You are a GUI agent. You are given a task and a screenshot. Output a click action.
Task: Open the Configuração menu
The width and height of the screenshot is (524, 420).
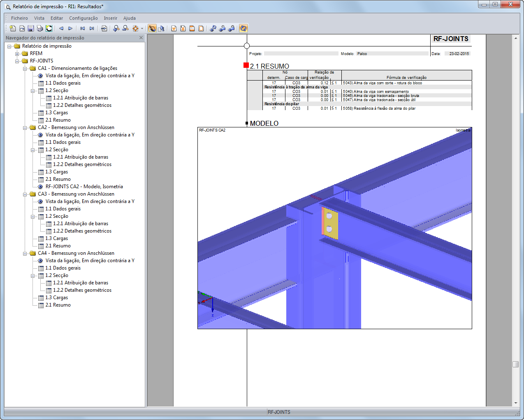(83, 18)
